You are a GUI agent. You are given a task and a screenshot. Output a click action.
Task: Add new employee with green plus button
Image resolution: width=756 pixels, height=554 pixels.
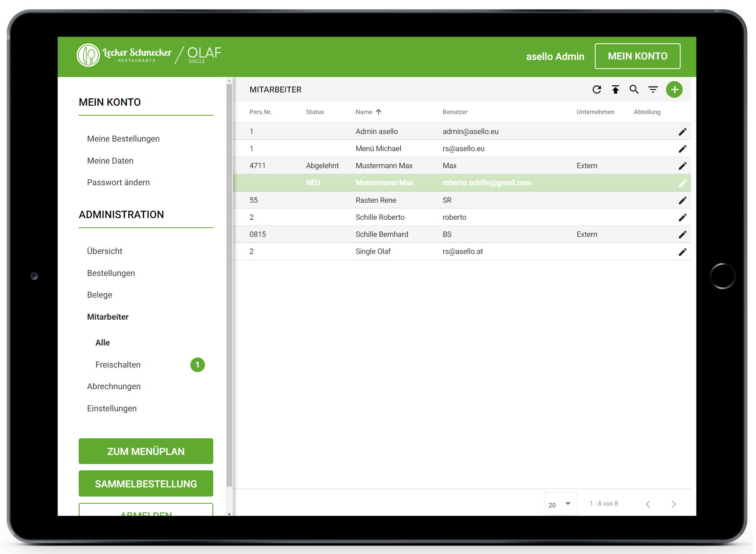pyautogui.click(x=674, y=89)
